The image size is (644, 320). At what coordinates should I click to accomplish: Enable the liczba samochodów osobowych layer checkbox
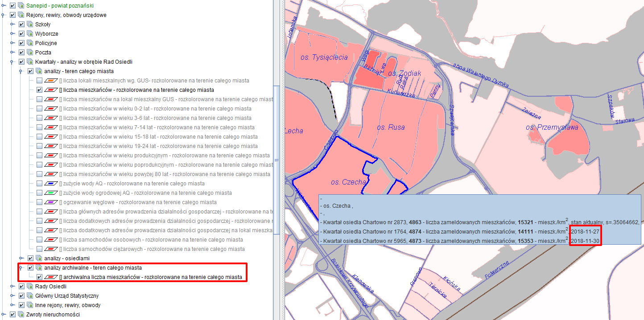[40, 240]
